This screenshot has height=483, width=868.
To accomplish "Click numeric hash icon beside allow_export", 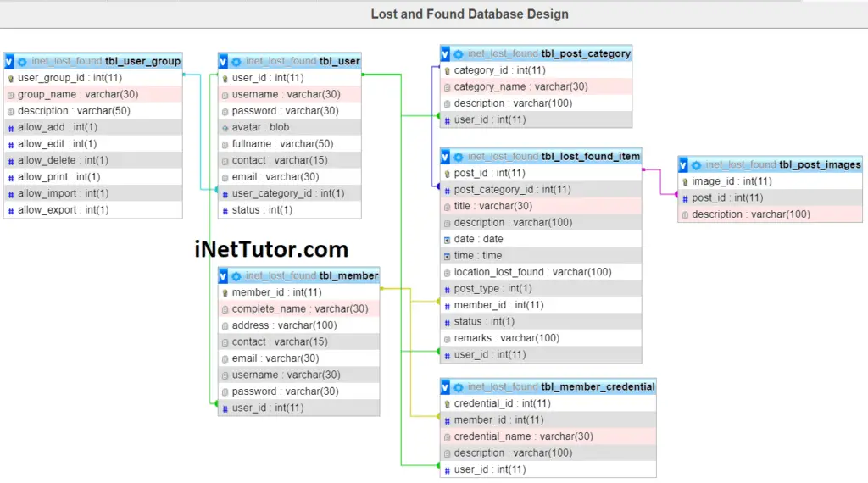I will point(10,211).
